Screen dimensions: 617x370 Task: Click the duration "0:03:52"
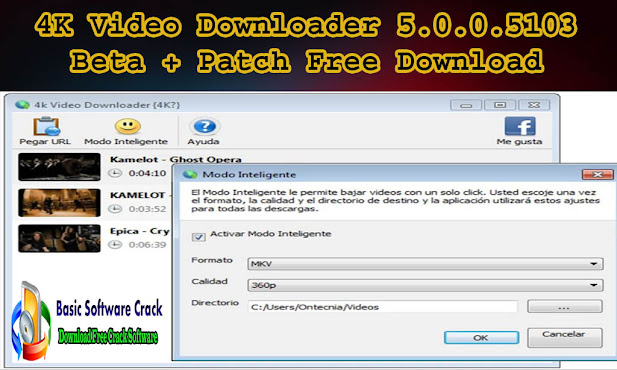tap(147, 209)
